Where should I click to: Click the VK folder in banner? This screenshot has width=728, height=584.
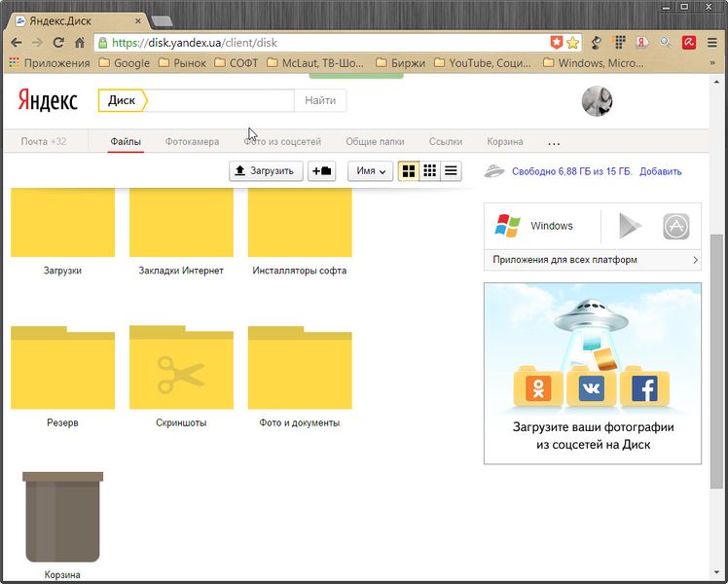coord(592,386)
